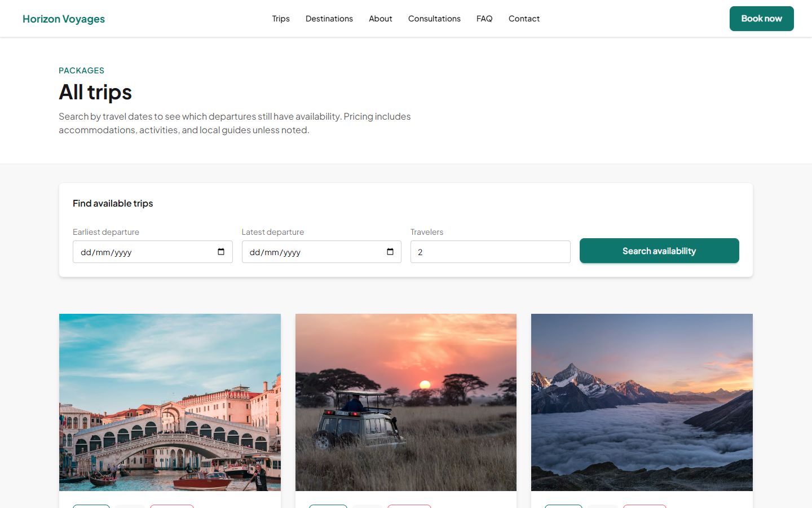Open the Latest departure calendar picker icon
The image size is (812, 508).
[x=390, y=252]
